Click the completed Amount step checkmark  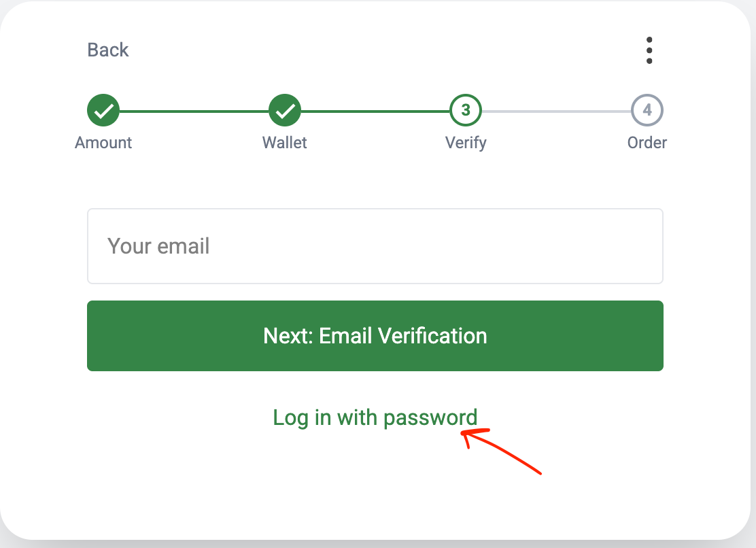[x=103, y=110]
